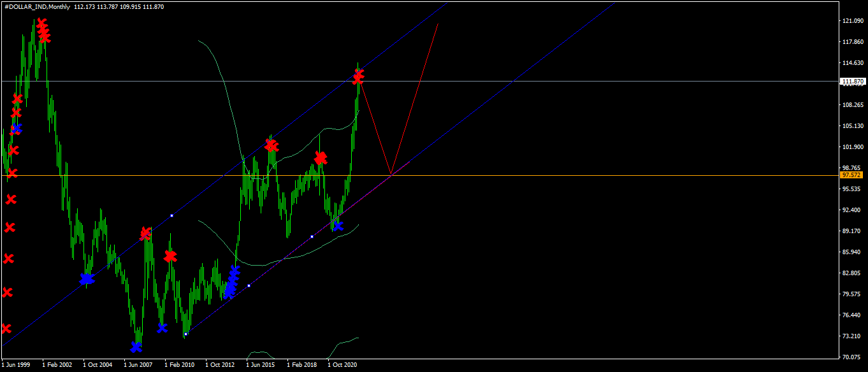Select the 1 Jun 1999 date label

[x=16, y=365]
